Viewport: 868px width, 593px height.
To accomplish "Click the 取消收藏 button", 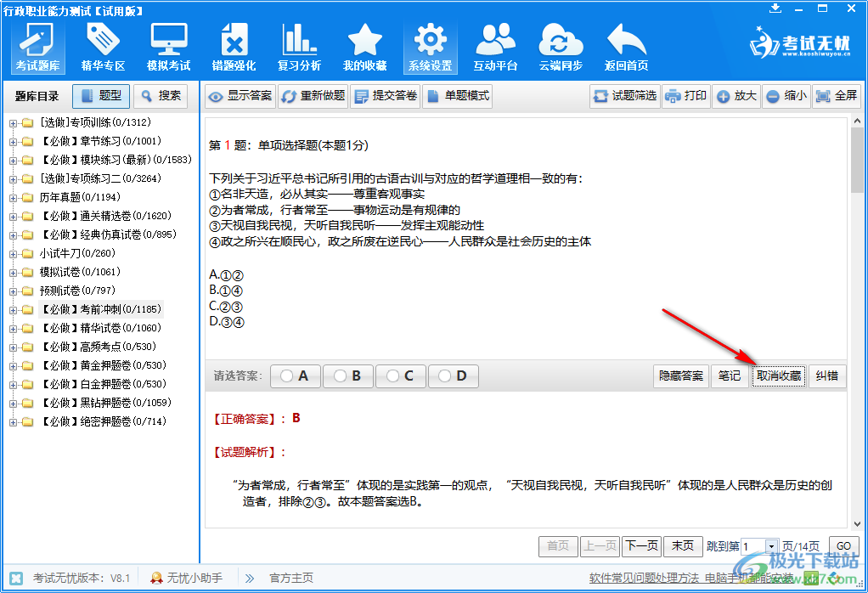I will point(779,376).
